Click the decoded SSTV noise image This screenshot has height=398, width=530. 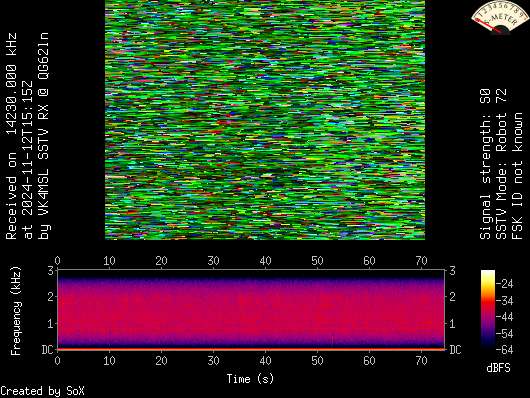point(265,120)
